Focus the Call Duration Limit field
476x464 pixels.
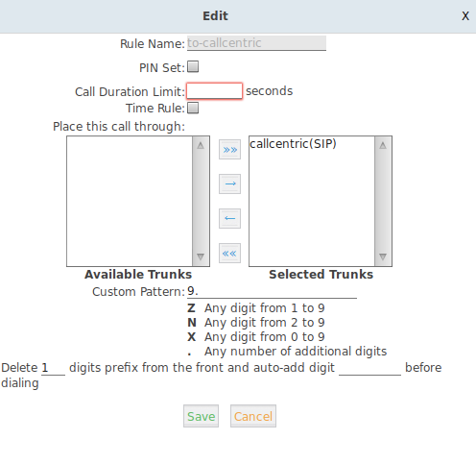click(x=214, y=91)
